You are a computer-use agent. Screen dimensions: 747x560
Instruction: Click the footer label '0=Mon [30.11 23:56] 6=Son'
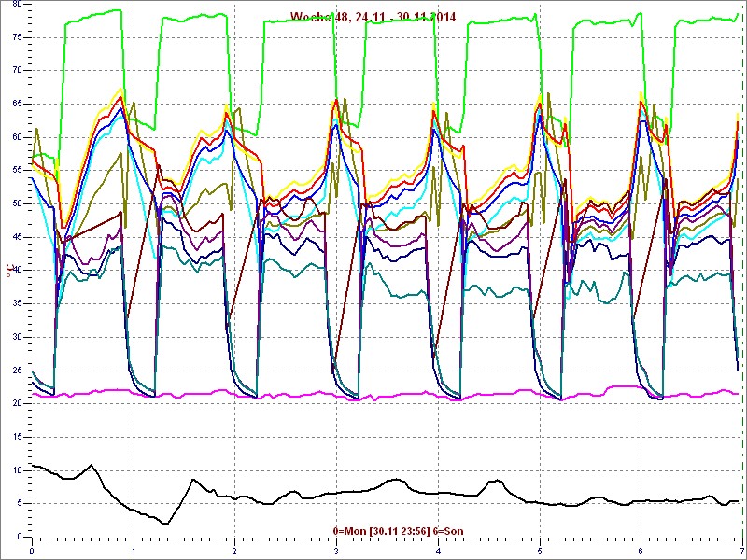pyautogui.click(x=397, y=531)
